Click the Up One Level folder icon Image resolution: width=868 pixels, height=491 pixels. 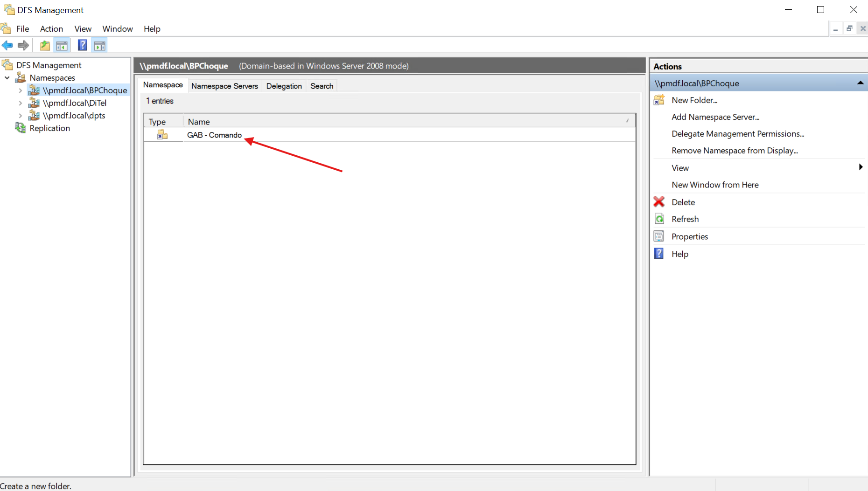click(x=45, y=45)
